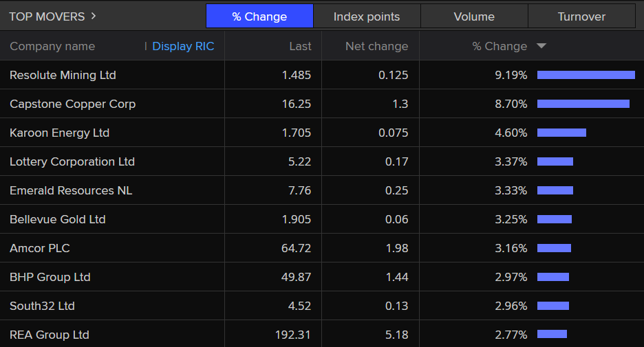This screenshot has height=347, width=644.
Task: Open the Resolute Mining Ltd row
Action: coord(63,75)
